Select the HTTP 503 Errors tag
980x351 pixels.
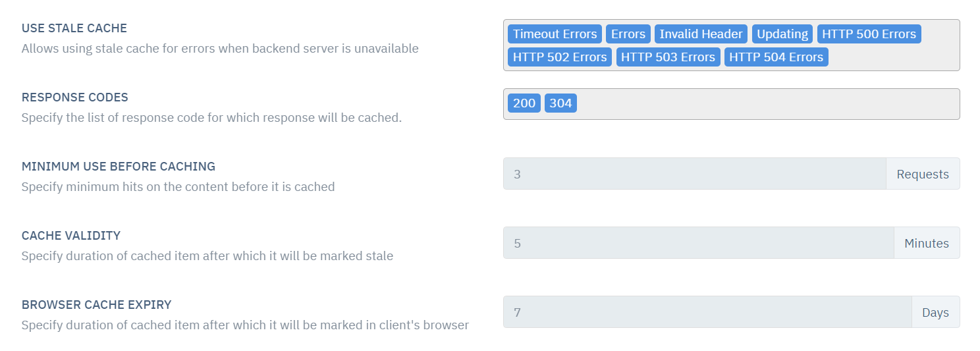[668, 57]
